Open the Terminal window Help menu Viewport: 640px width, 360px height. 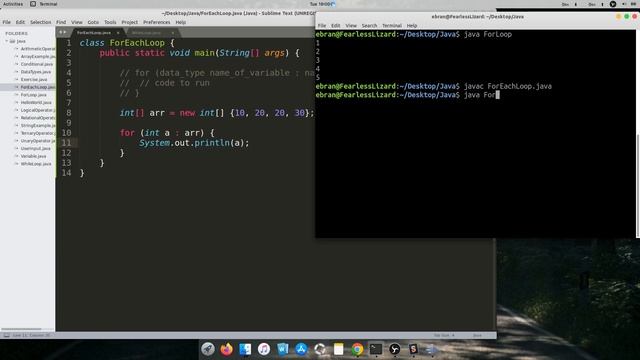412,25
